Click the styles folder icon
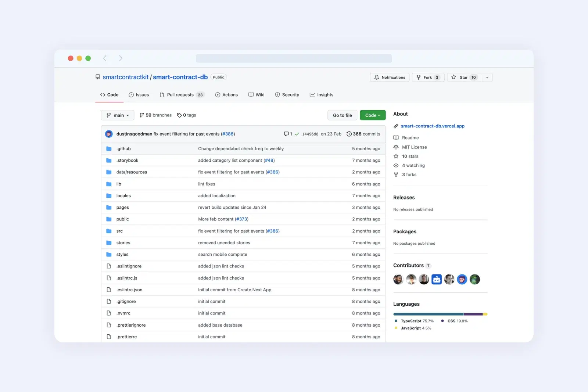The height and width of the screenshot is (392, 588). 109,255
